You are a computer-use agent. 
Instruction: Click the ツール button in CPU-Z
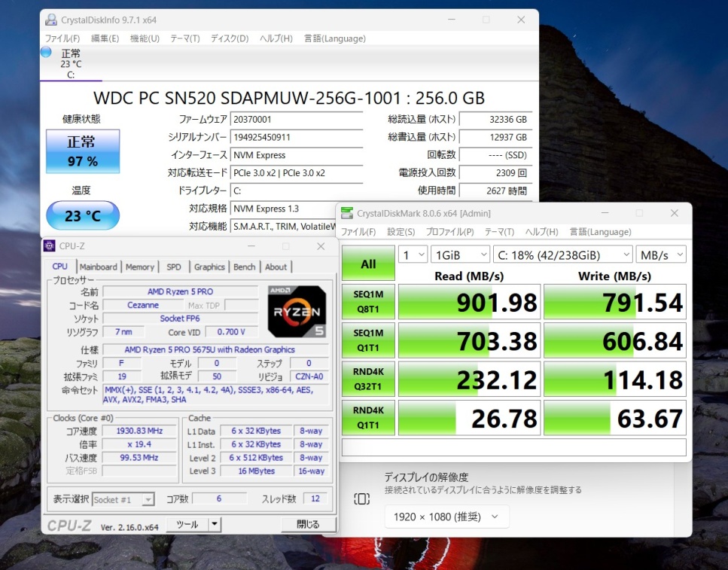click(187, 525)
